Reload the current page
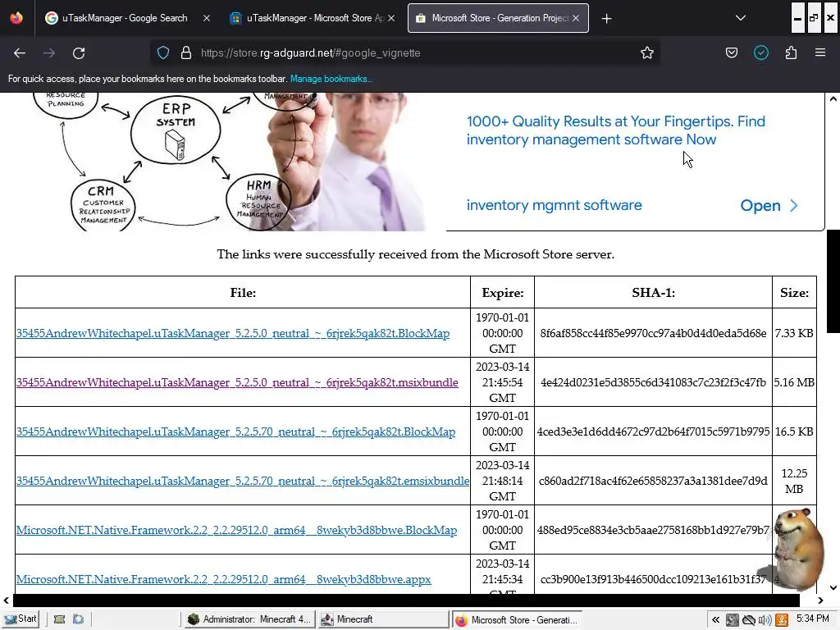840x630 pixels. pos(79,53)
